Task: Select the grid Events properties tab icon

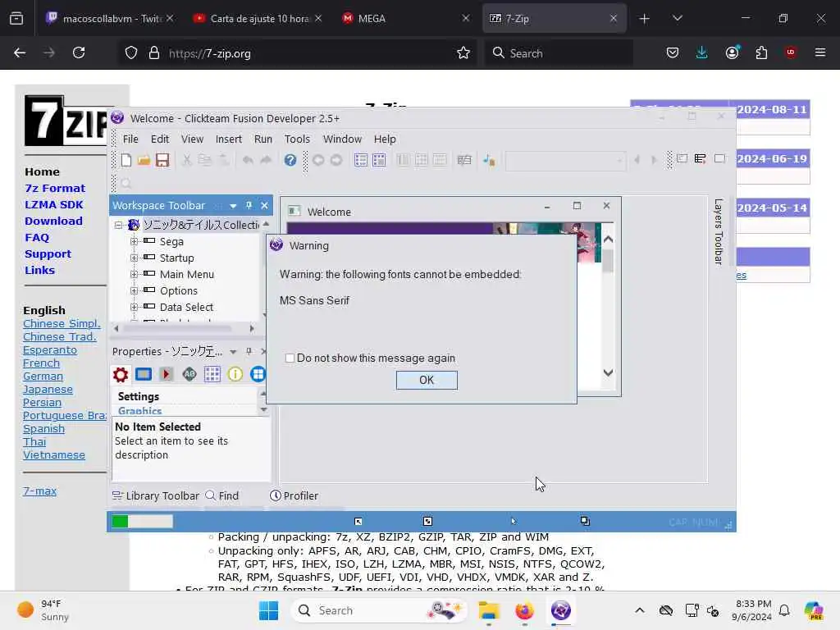Action: pyautogui.click(x=212, y=374)
